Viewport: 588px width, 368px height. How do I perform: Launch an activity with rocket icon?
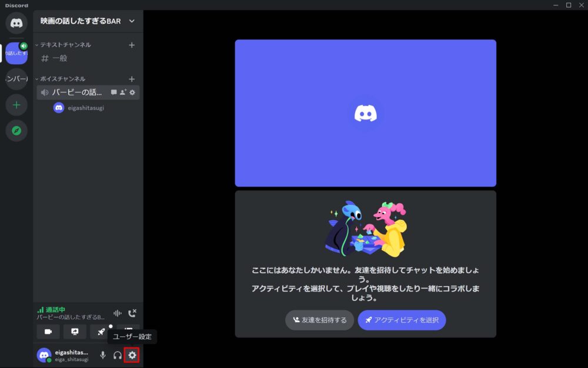pos(101,331)
